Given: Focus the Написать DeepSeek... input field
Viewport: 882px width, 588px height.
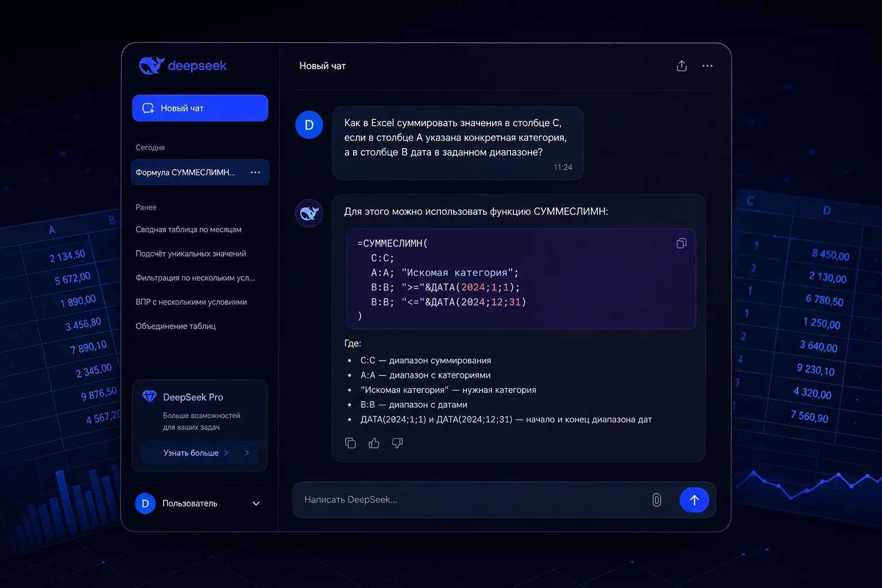Looking at the screenshot, I should pos(471,500).
